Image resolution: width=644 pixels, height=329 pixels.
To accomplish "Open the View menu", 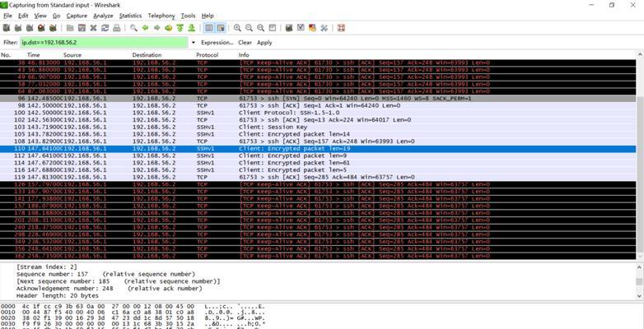I will tap(40, 16).
